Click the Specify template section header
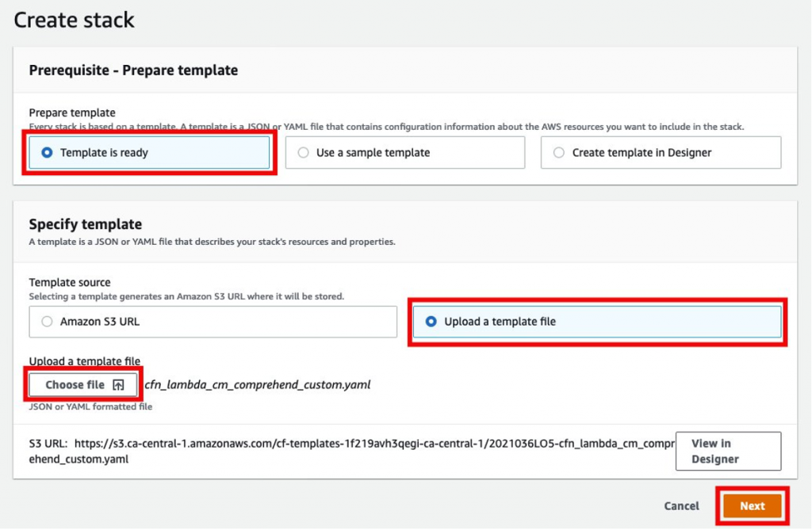This screenshot has height=530, width=812. (85, 224)
